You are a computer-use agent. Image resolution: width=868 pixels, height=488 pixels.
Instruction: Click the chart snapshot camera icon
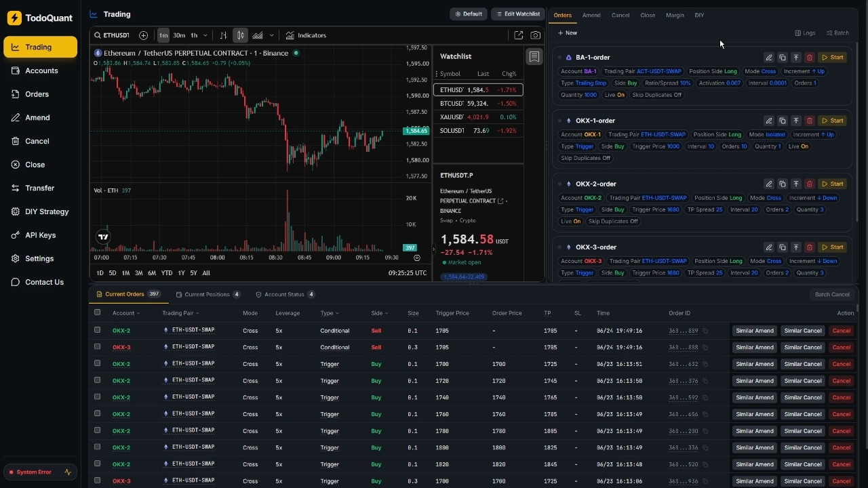[536, 35]
